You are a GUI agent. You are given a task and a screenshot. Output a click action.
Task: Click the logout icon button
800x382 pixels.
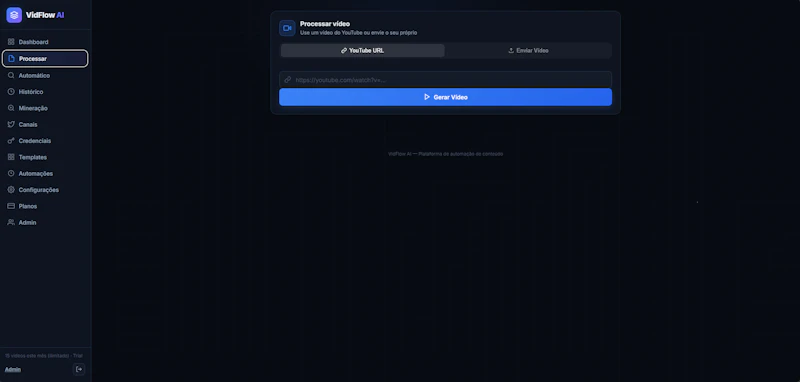coord(79,369)
